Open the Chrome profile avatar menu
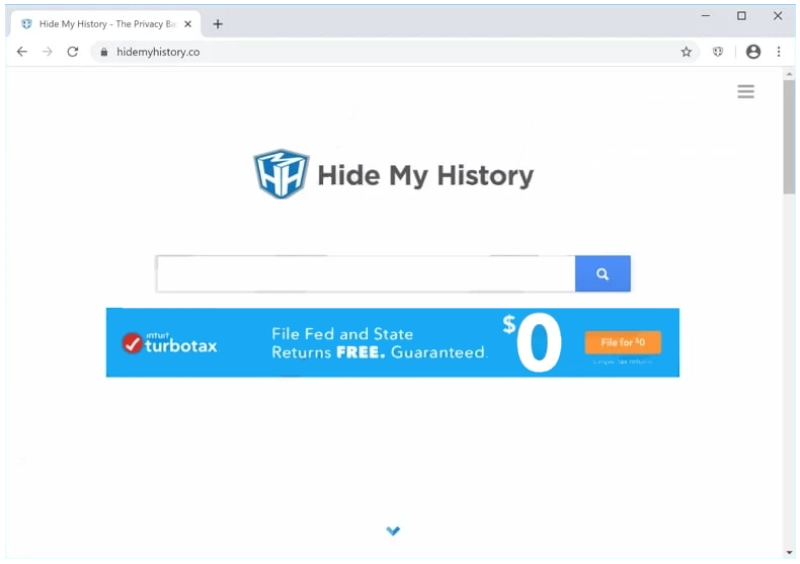 (x=753, y=52)
